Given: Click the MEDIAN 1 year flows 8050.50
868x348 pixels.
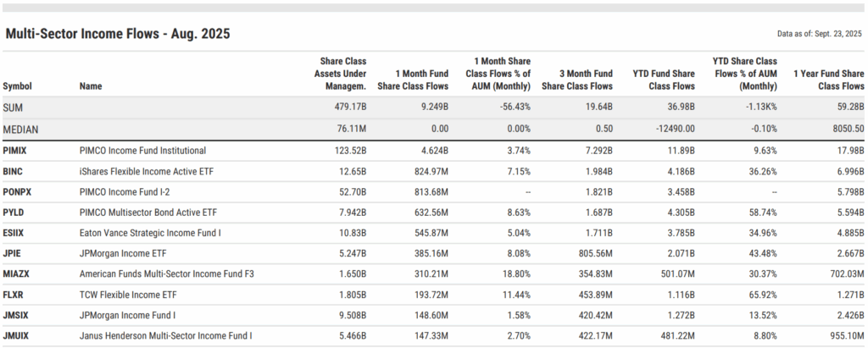Looking at the screenshot, I should click(849, 129).
